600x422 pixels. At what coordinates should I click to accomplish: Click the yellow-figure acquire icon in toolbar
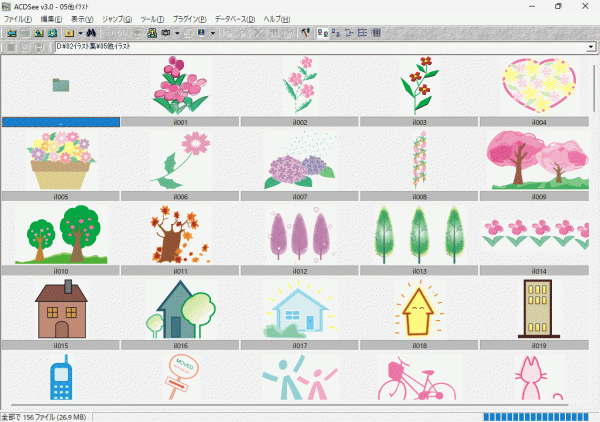(x=152, y=33)
